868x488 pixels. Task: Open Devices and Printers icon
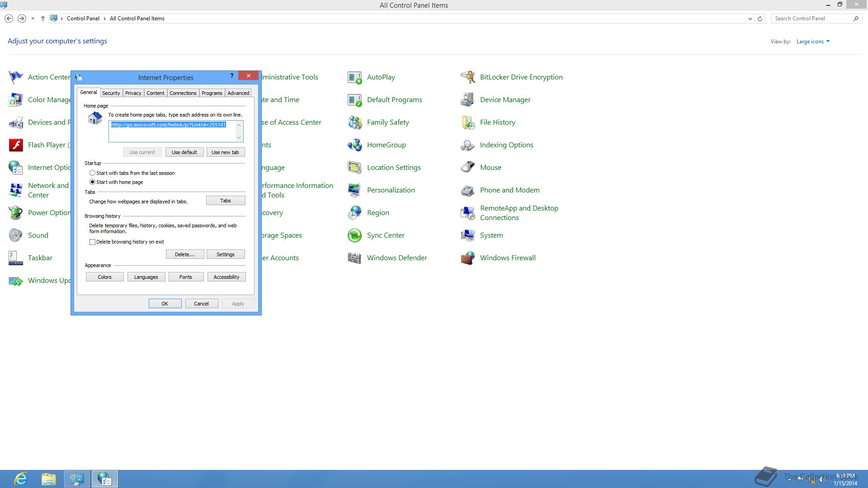coord(16,122)
